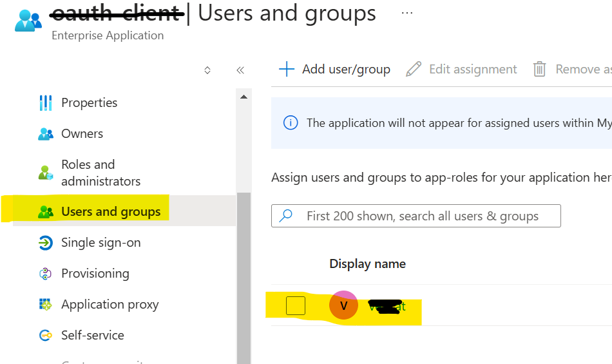This screenshot has width=612, height=364.
Task: Click the 'Enterprise Application' subtitle
Action: 108,35
